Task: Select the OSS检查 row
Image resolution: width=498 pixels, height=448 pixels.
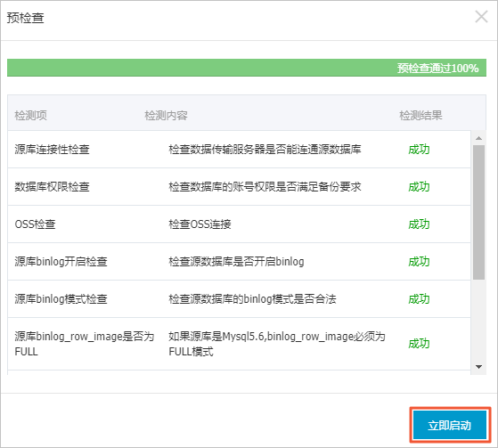Action: pyautogui.click(x=239, y=224)
